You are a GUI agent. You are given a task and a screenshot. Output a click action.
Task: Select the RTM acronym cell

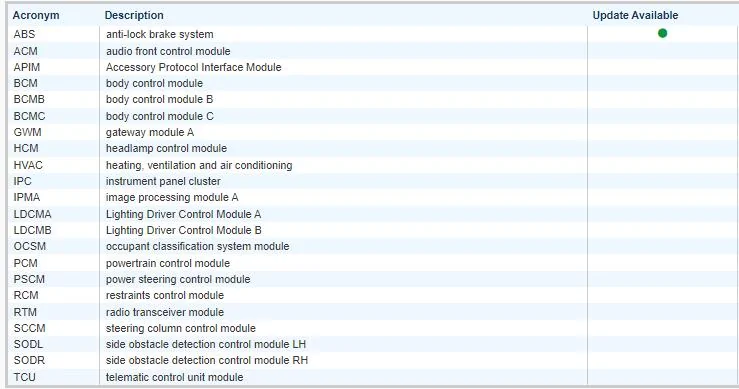[x=25, y=312]
